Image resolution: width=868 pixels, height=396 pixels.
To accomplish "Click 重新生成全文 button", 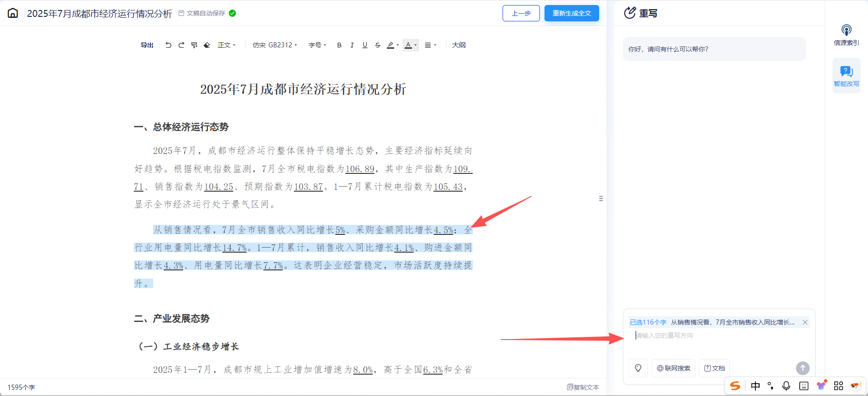I will 572,13.
